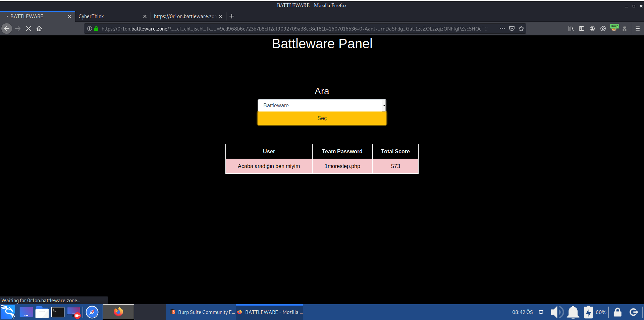Open the Firefox hamburger menu
Image resolution: width=644 pixels, height=320 pixels.
coord(638,29)
